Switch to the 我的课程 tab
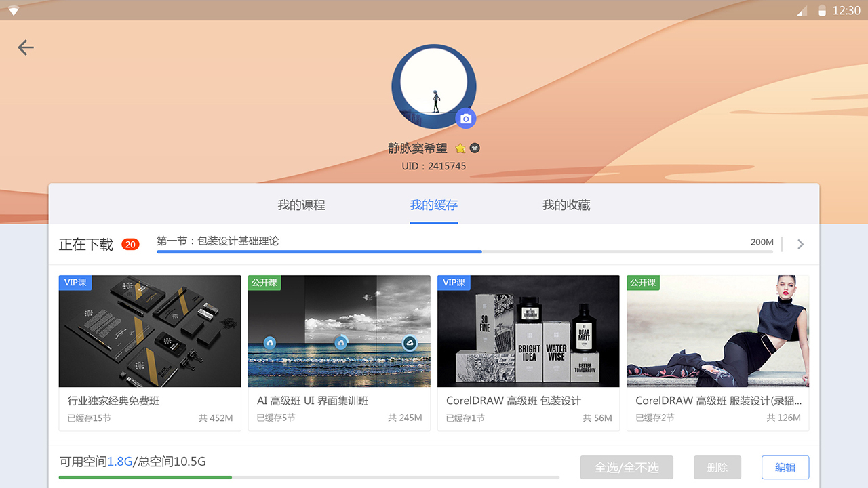Screen dimensions: 868x488 click(302, 205)
